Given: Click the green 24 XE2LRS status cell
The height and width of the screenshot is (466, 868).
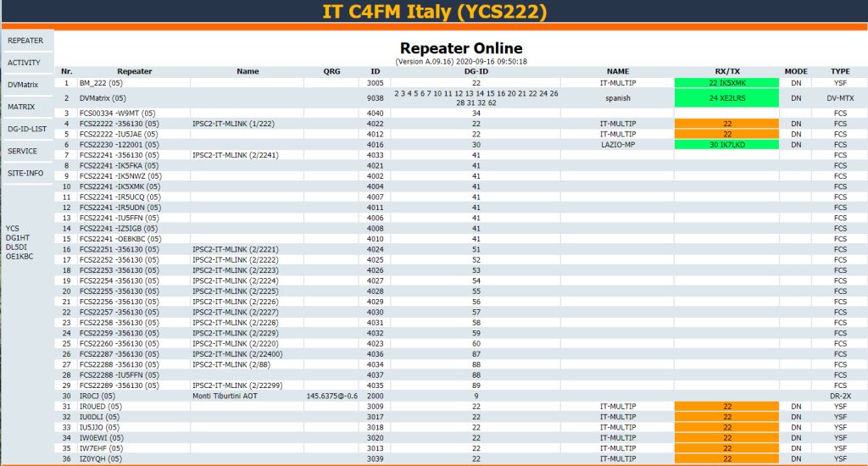Looking at the screenshot, I should coord(727,98).
